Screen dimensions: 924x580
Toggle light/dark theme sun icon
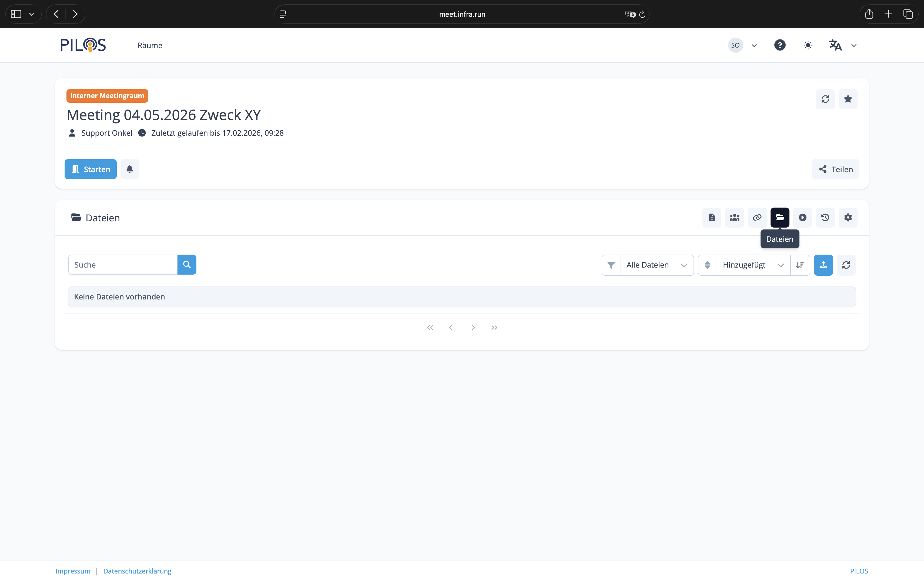pos(808,45)
